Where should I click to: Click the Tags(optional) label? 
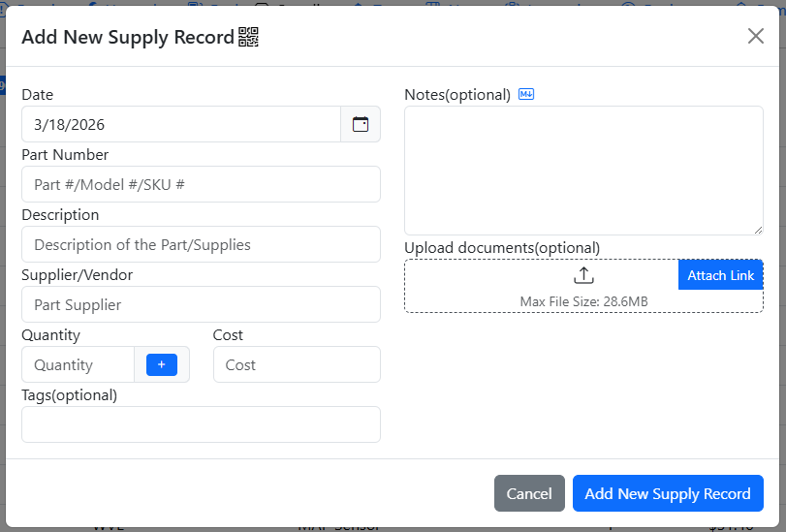pyautogui.click(x=69, y=394)
